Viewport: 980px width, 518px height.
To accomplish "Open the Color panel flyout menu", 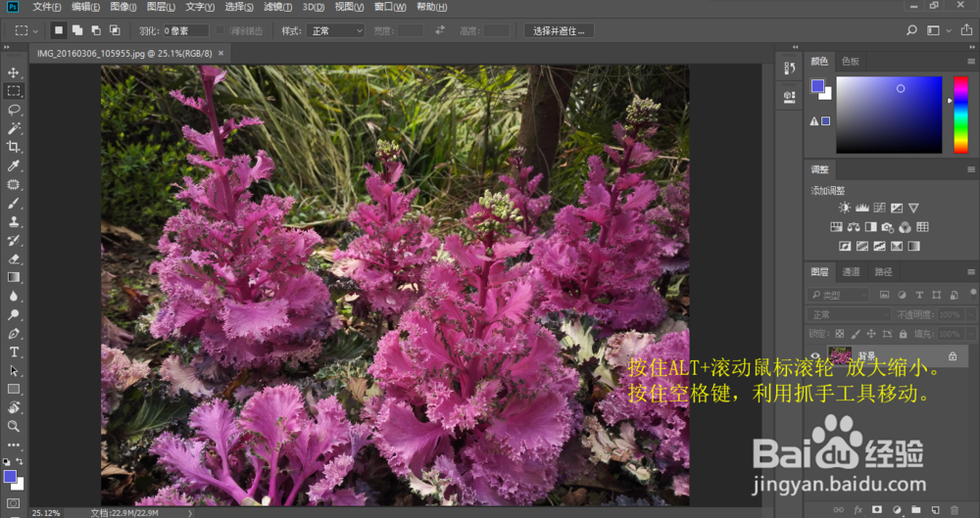I will coord(970,62).
